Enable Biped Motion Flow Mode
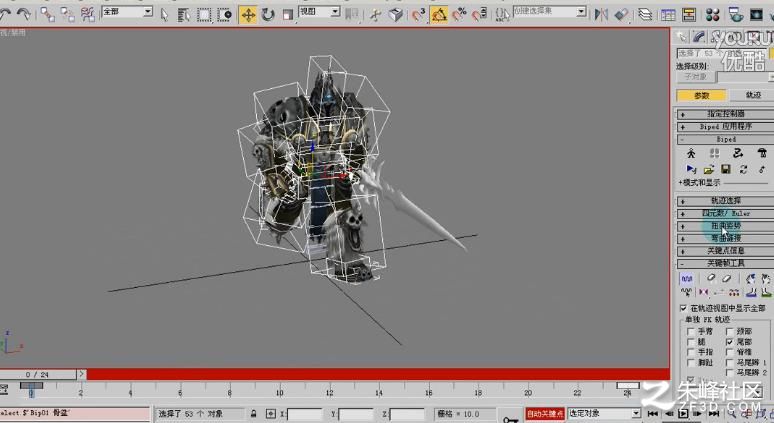 click(x=738, y=154)
